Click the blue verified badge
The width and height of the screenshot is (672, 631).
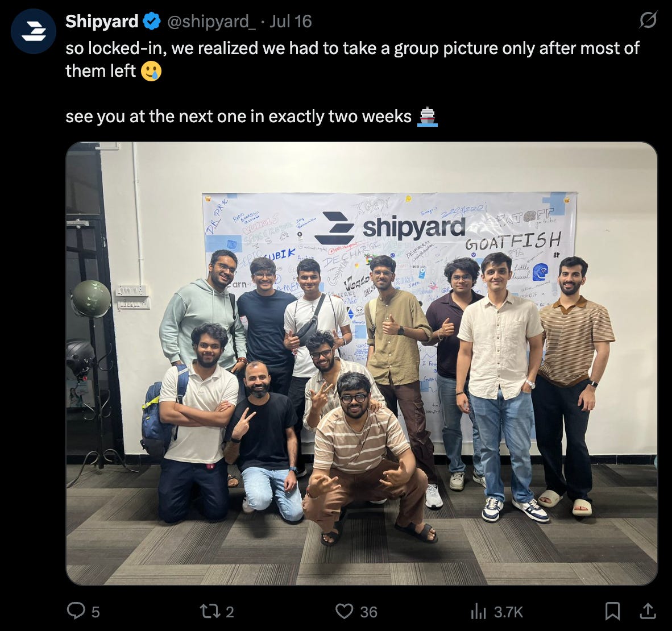pyautogui.click(x=152, y=21)
